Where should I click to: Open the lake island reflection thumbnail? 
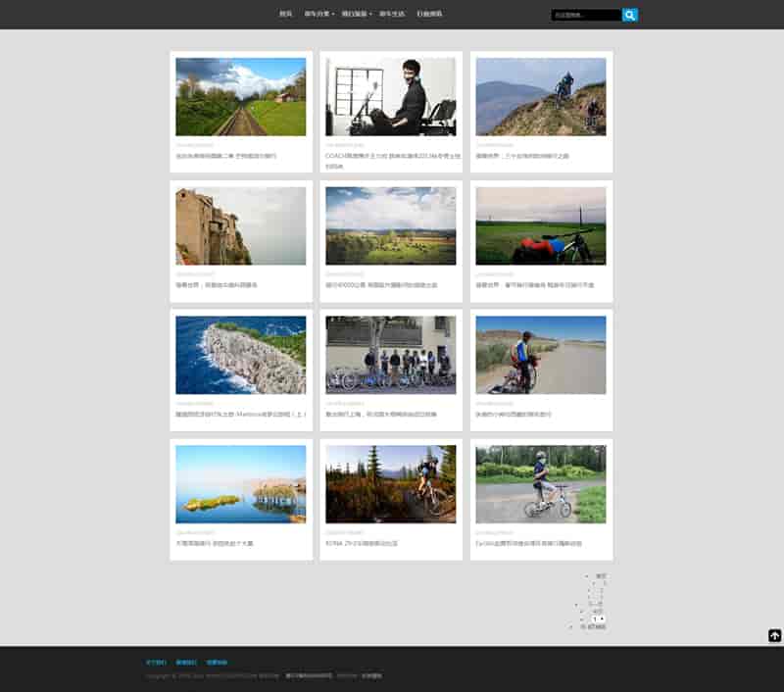click(240, 484)
